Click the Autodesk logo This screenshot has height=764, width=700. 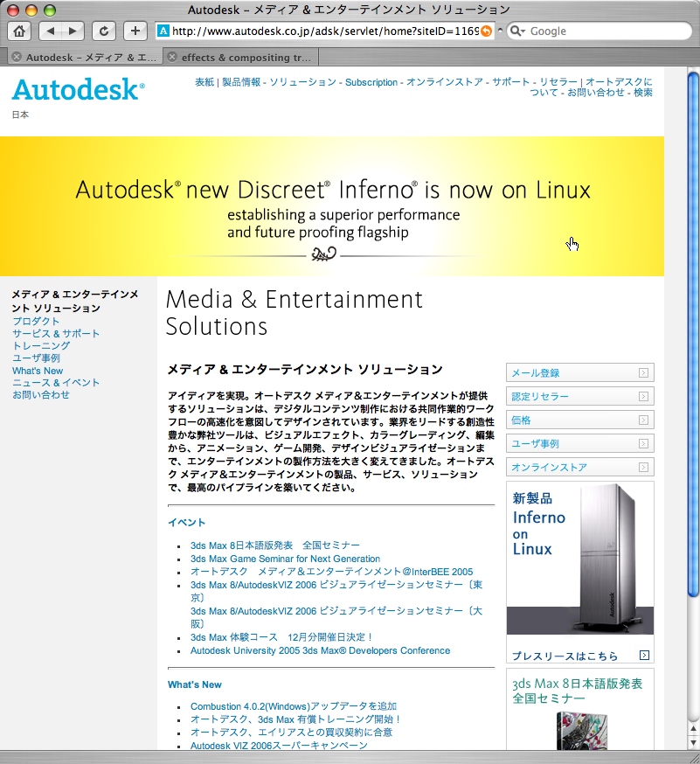(79, 89)
